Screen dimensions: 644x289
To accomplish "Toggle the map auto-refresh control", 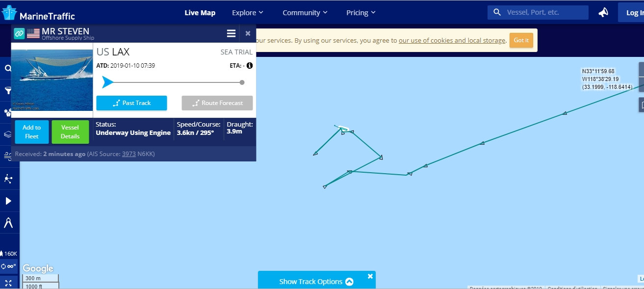I will coord(9,266).
